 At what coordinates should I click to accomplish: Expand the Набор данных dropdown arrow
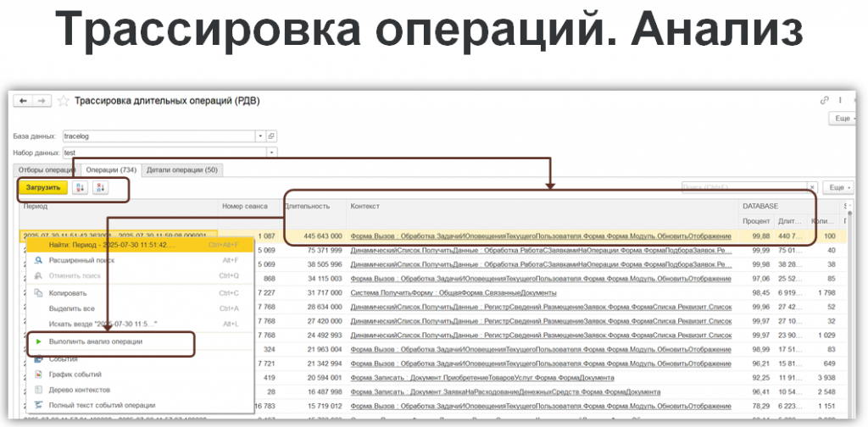(272, 152)
